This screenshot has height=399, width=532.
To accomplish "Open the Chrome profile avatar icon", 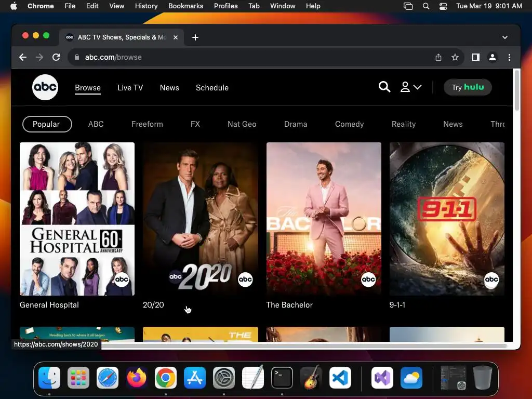I will (493, 57).
